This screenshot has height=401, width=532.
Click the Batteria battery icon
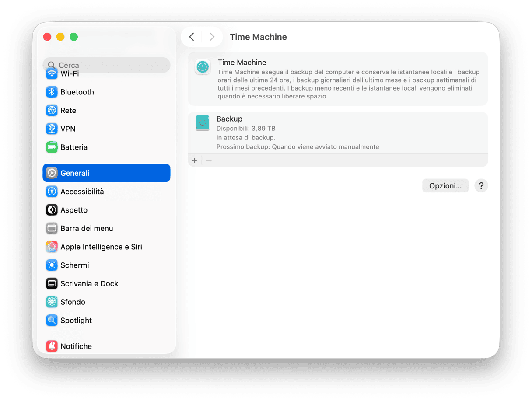click(x=52, y=147)
